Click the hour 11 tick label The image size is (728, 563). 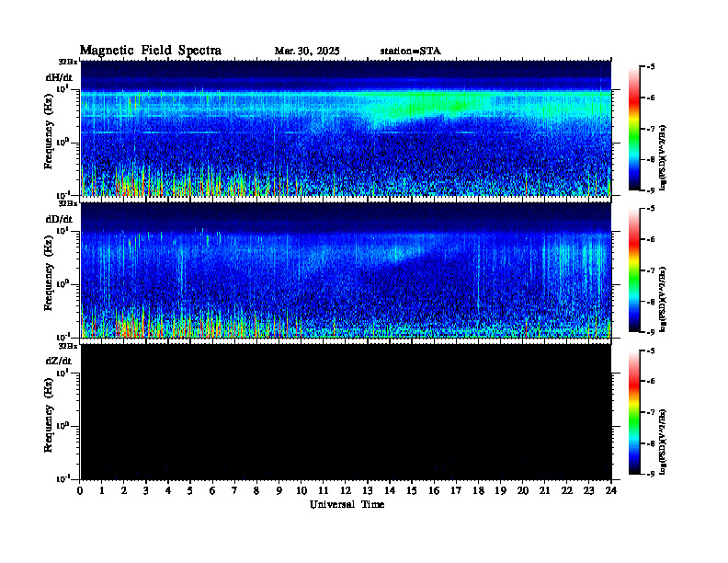(324, 491)
